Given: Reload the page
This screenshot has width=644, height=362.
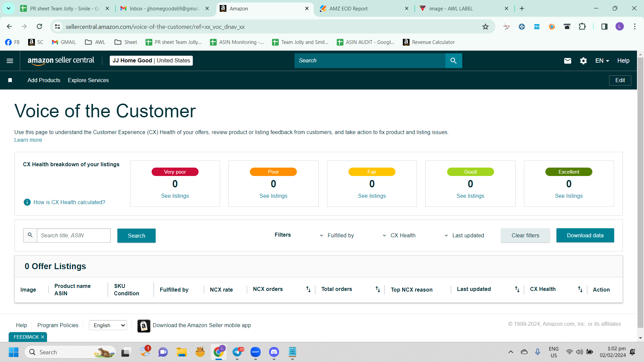Looking at the screenshot, I should click(40, 26).
